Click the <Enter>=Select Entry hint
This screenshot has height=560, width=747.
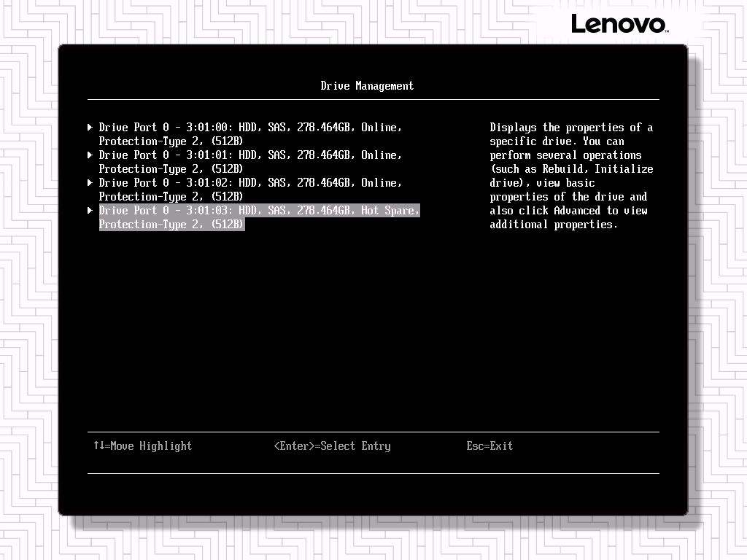click(332, 446)
